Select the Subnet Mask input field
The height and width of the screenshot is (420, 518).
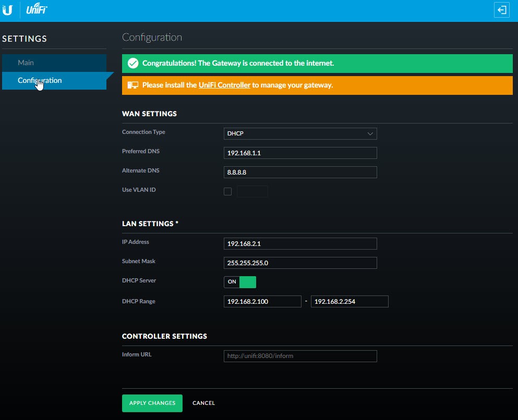[x=300, y=263]
